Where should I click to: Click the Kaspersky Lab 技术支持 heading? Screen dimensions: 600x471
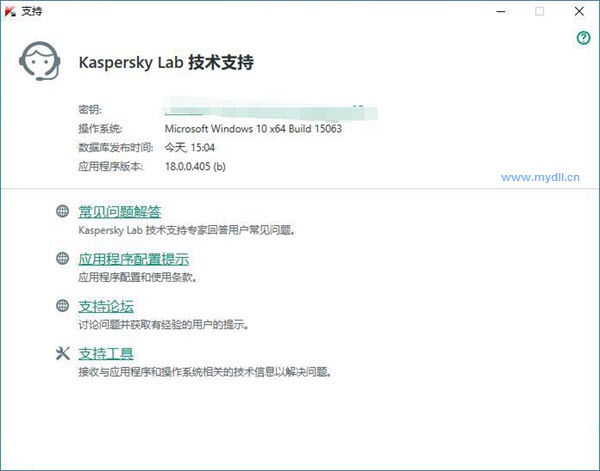pyautogui.click(x=166, y=62)
